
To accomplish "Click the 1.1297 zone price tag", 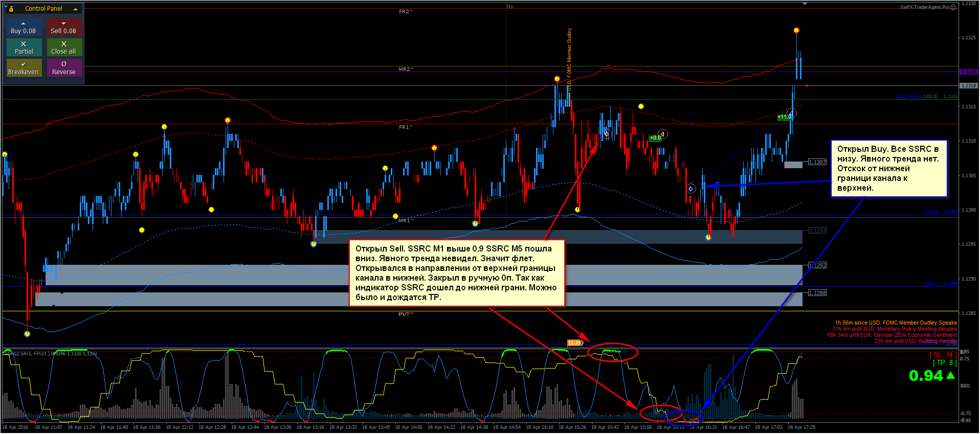I will click(x=817, y=231).
